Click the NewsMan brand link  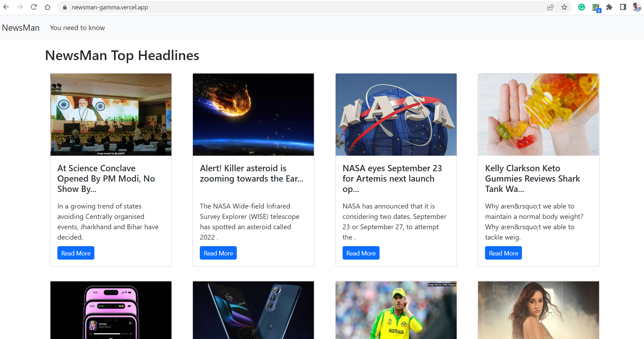(21, 28)
